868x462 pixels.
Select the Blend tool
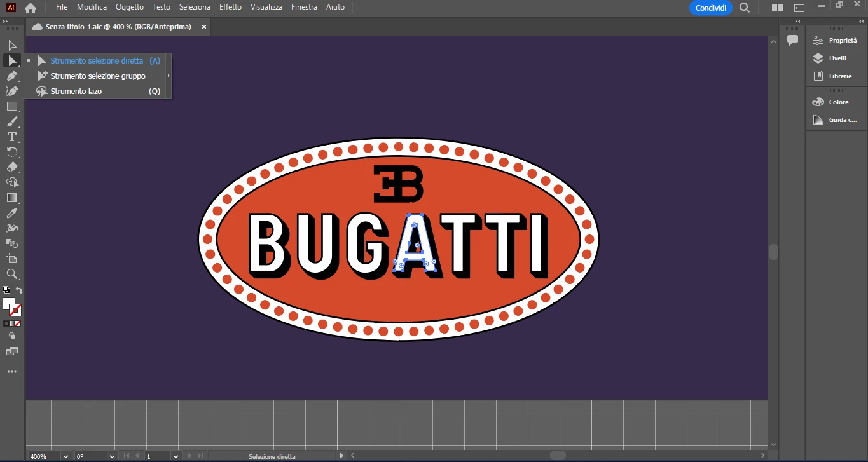(12, 243)
